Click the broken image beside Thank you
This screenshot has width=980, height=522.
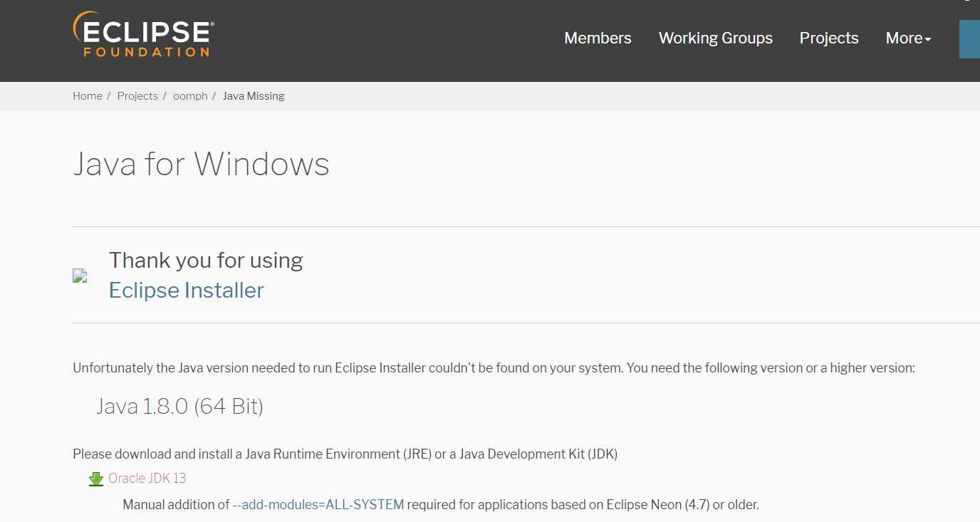(x=80, y=276)
